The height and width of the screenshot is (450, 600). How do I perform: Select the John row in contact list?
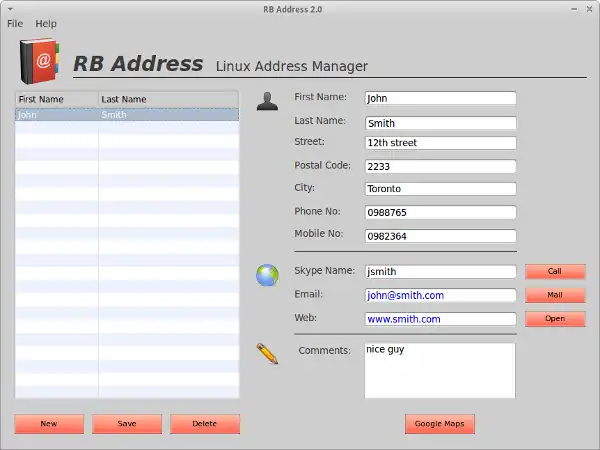[x=127, y=115]
